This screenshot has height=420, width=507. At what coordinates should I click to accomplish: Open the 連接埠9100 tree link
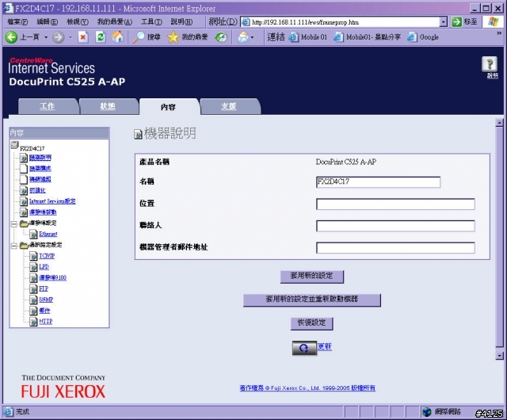pyautogui.click(x=53, y=277)
